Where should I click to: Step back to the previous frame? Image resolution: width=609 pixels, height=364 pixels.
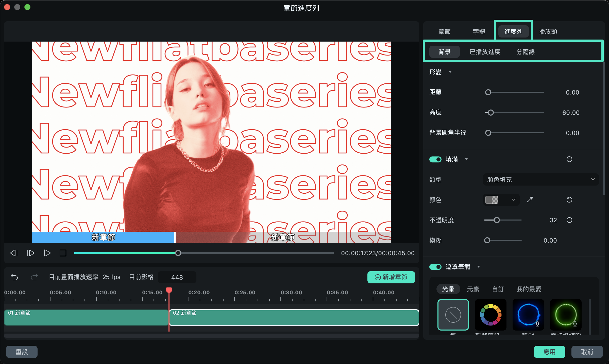(x=14, y=253)
